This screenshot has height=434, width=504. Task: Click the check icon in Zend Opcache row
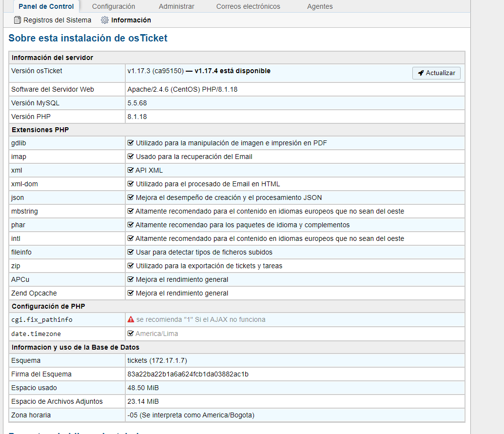(x=131, y=293)
